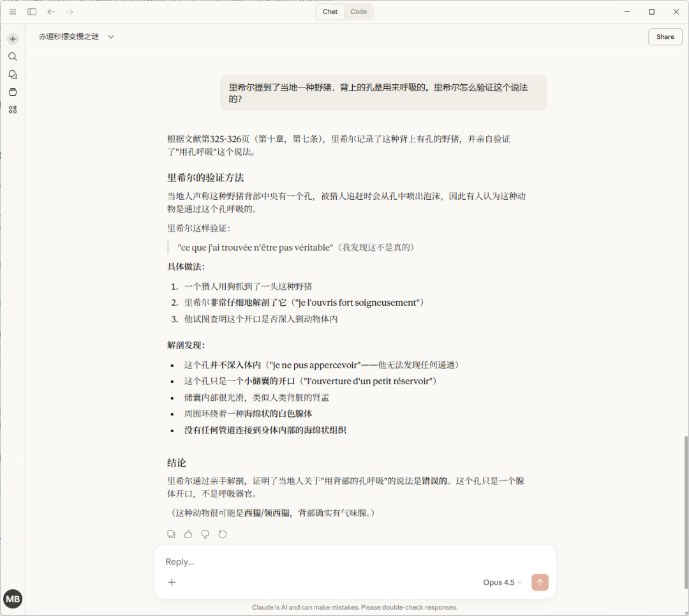Go forward with the right arrow

click(x=70, y=12)
